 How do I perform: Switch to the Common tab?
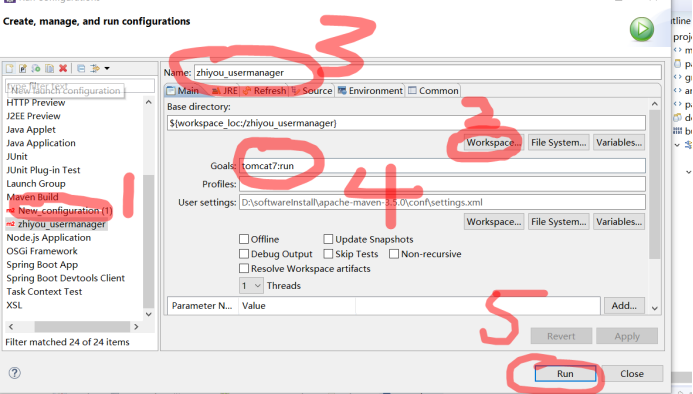pos(433,91)
